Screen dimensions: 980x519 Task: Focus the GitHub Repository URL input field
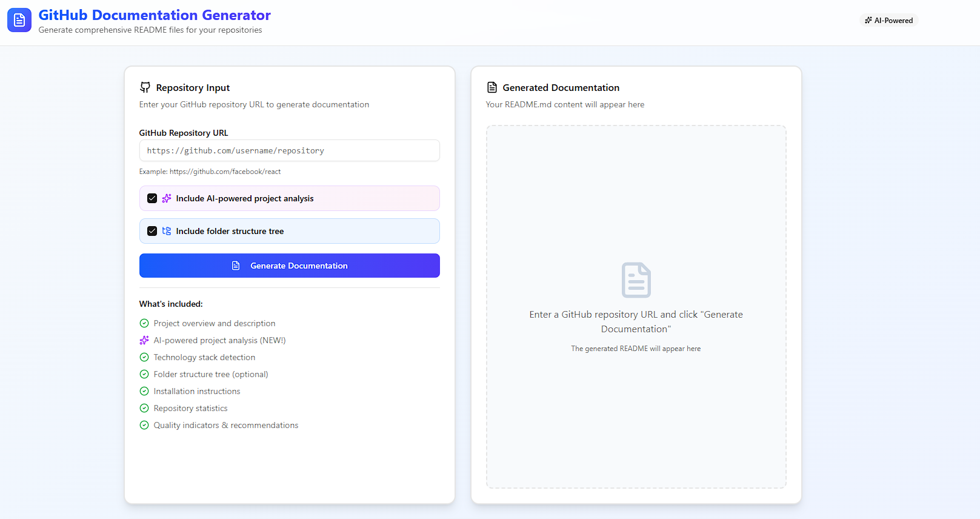(290, 150)
